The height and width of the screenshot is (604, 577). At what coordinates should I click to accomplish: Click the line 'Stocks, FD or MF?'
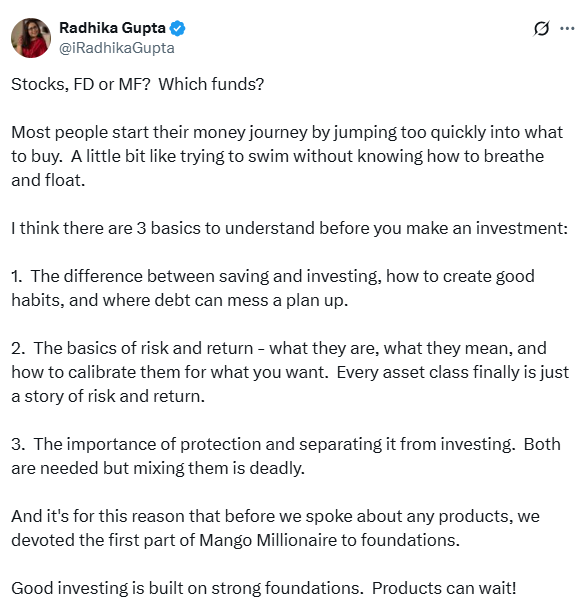pyautogui.click(x=80, y=84)
